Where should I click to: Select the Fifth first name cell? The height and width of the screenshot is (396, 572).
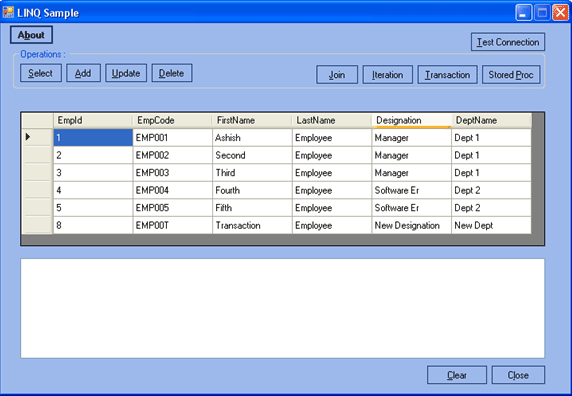point(252,207)
